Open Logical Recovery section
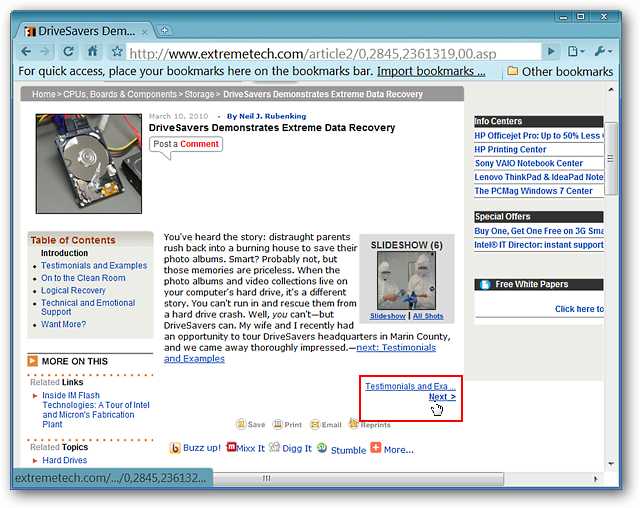 [73, 291]
